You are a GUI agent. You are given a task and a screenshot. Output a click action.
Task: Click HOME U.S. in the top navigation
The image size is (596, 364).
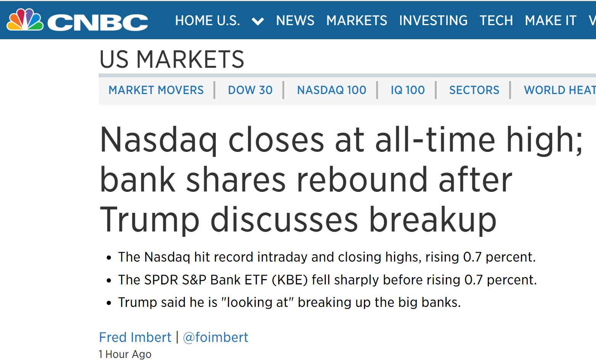click(207, 21)
